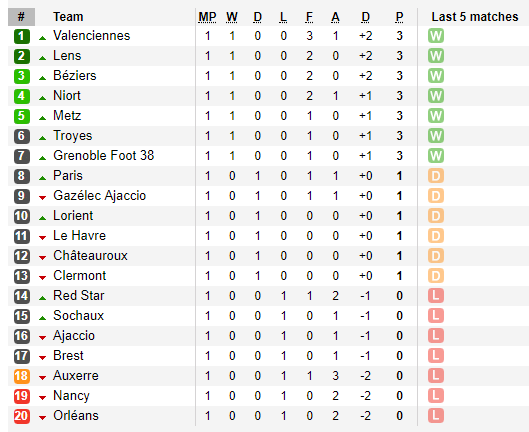Click the green up arrow beside Lens
Viewport: 529px width, 432px height.
[42, 58]
